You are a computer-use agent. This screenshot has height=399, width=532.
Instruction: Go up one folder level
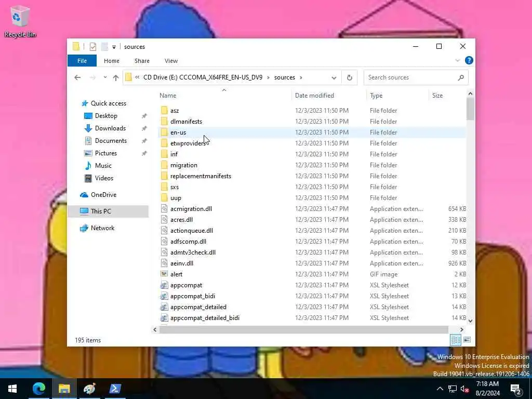point(116,78)
